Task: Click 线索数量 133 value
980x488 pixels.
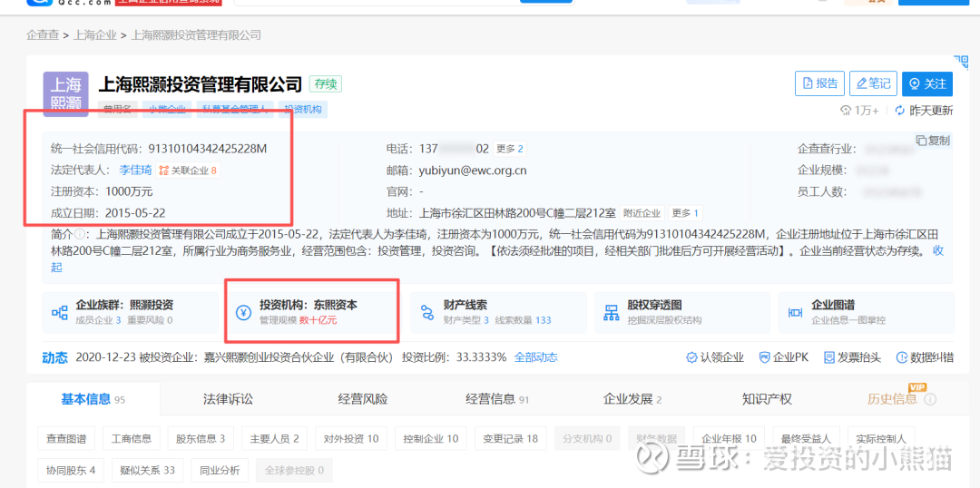Action: pyautogui.click(x=544, y=320)
